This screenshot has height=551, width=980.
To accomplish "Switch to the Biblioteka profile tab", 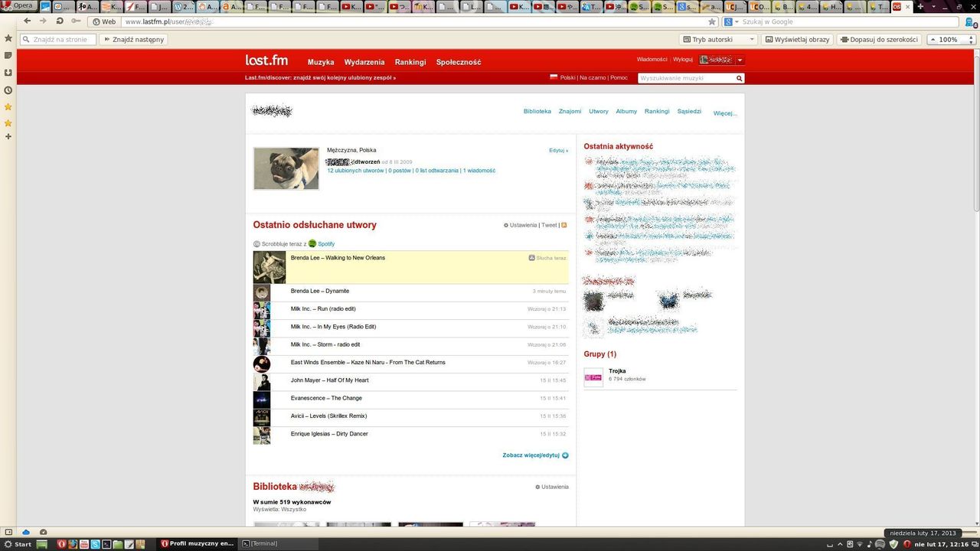I will (537, 111).
